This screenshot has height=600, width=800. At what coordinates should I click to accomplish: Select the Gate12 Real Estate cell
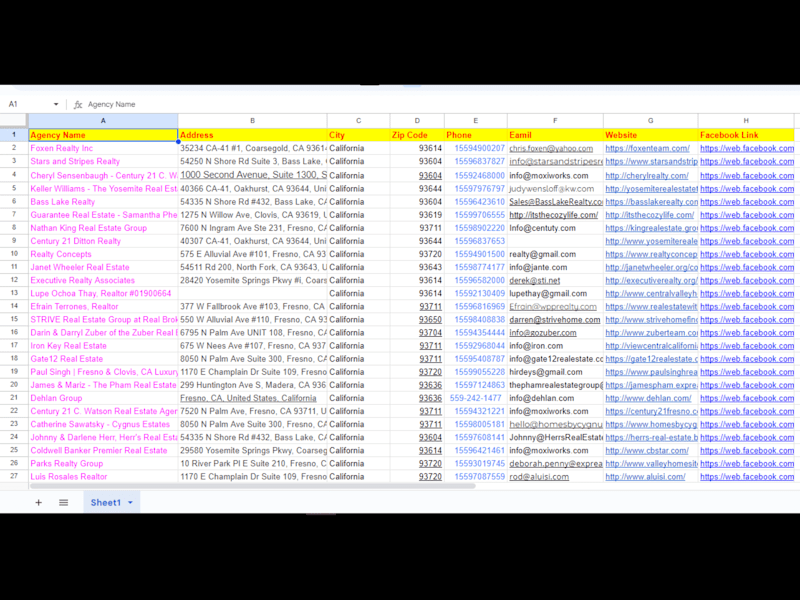coord(103,359)
